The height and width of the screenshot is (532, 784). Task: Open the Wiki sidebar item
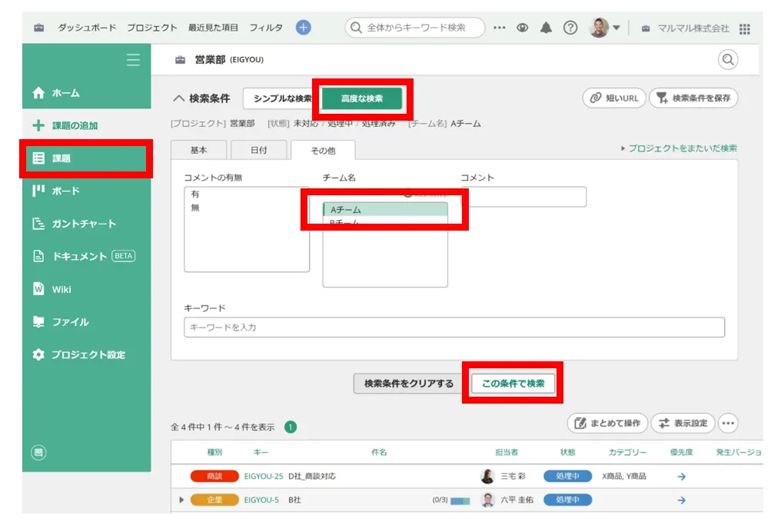click(61, 289)
